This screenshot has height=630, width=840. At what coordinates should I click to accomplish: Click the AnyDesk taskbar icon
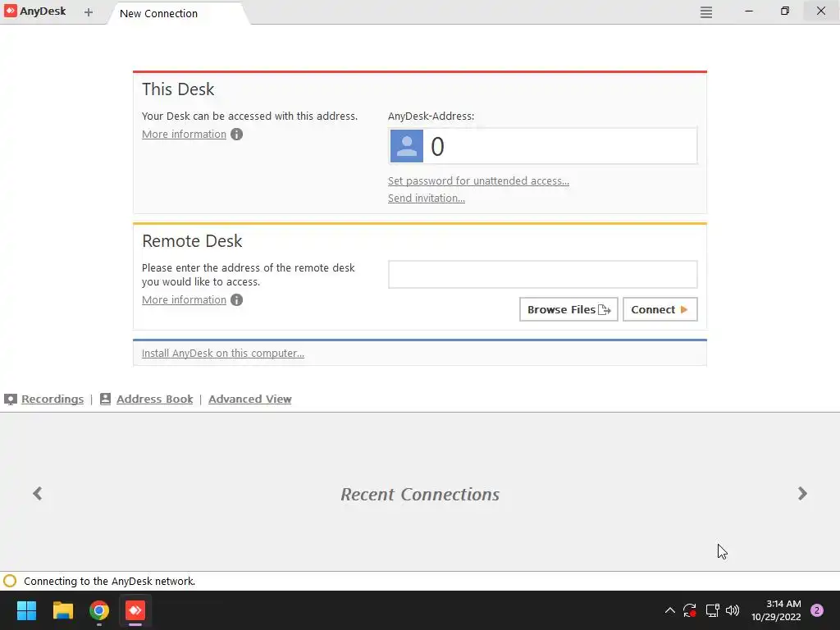click(x=135, y=610)
